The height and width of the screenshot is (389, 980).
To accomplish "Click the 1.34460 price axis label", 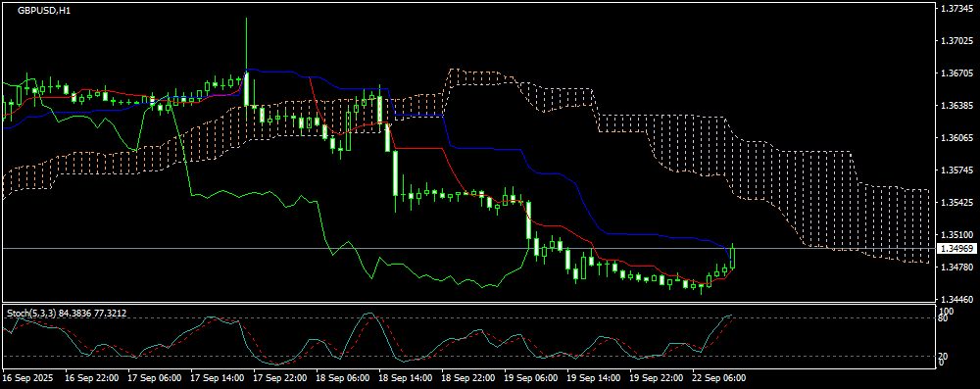I will (x=956, y=300).
